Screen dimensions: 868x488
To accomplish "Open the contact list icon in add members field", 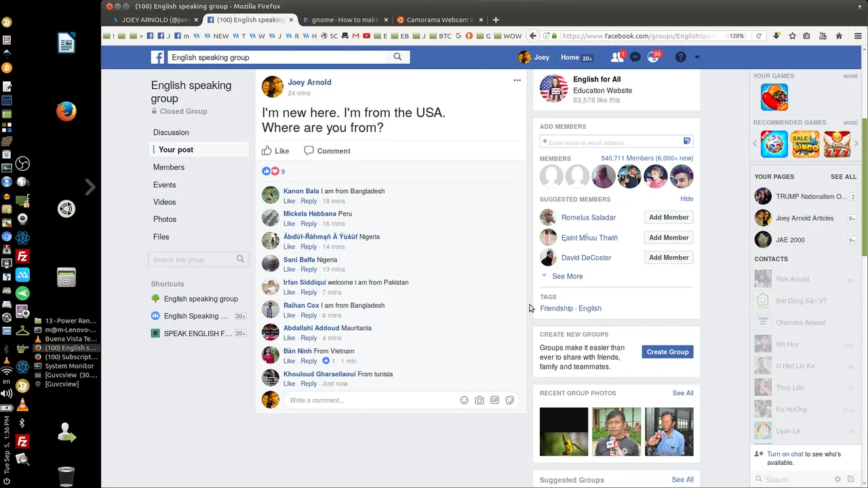I will pos(687,141).
